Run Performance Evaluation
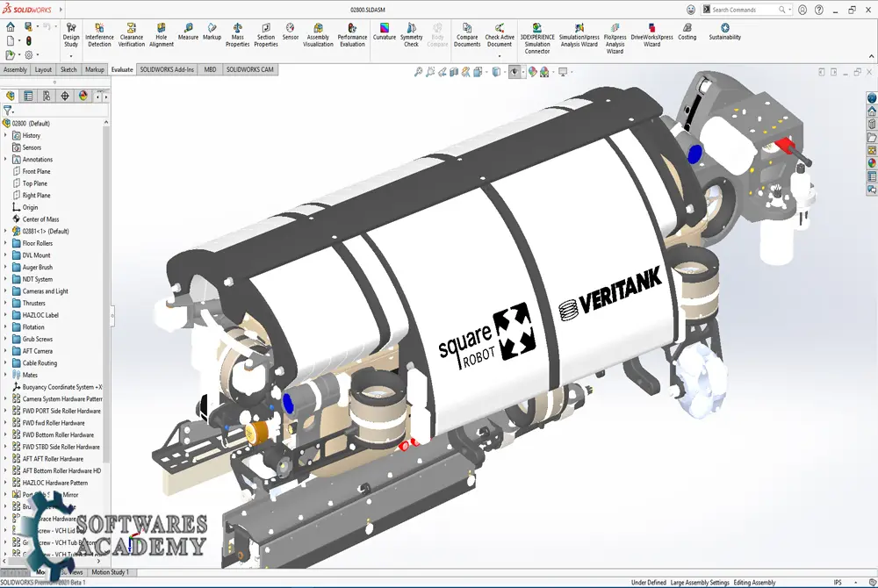Screen dimensions: 878x588 point(352,35)
